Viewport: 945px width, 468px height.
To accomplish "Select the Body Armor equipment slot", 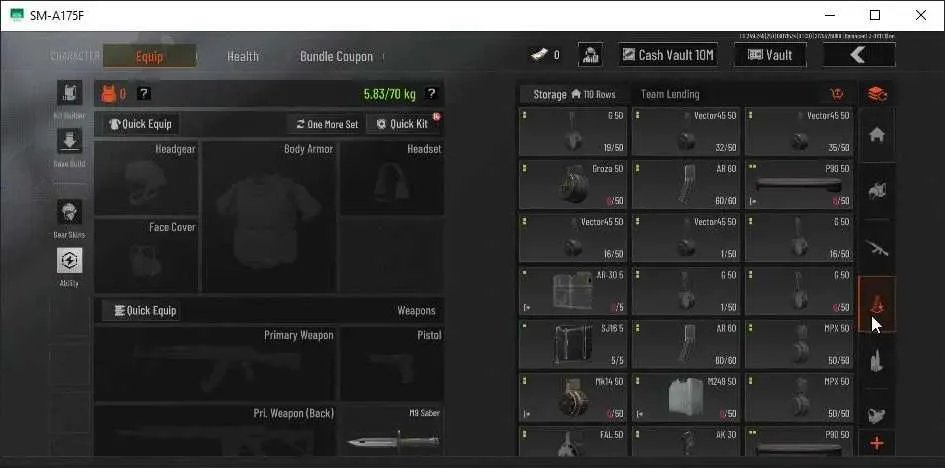I will click(x=269, y=217).
